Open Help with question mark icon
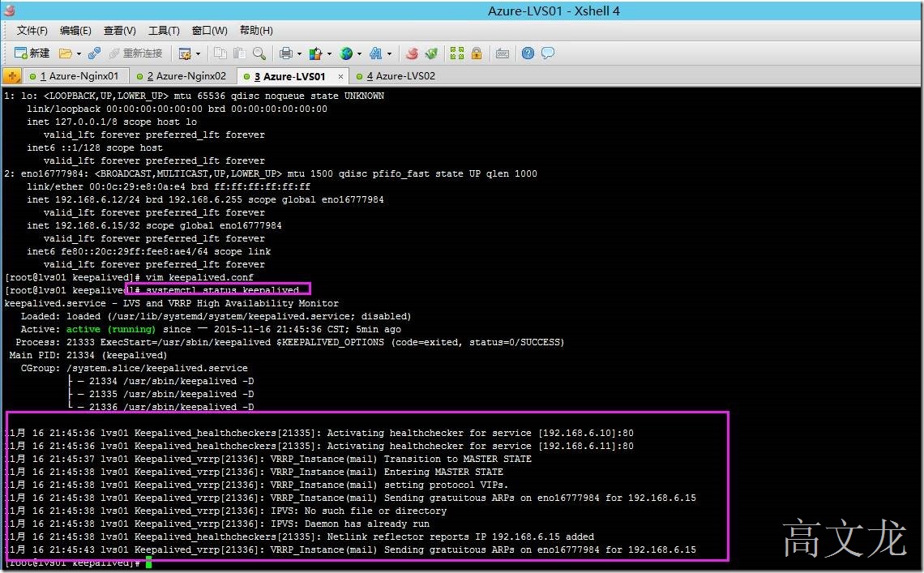 [x=528, y=53]
